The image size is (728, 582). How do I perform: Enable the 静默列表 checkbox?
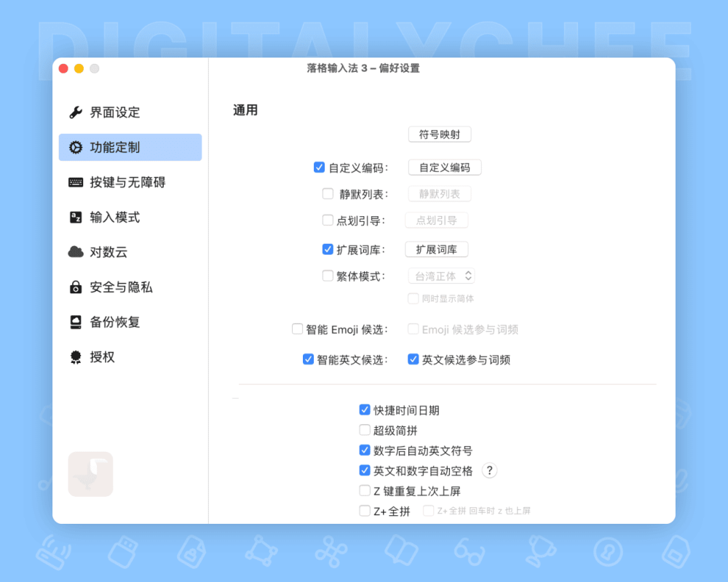(x=328, y=194)
